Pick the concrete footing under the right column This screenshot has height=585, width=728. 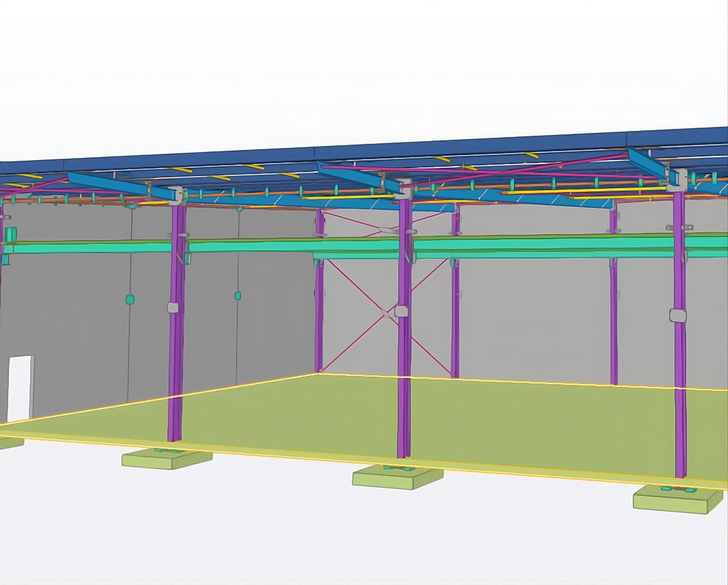coord(678,499)
